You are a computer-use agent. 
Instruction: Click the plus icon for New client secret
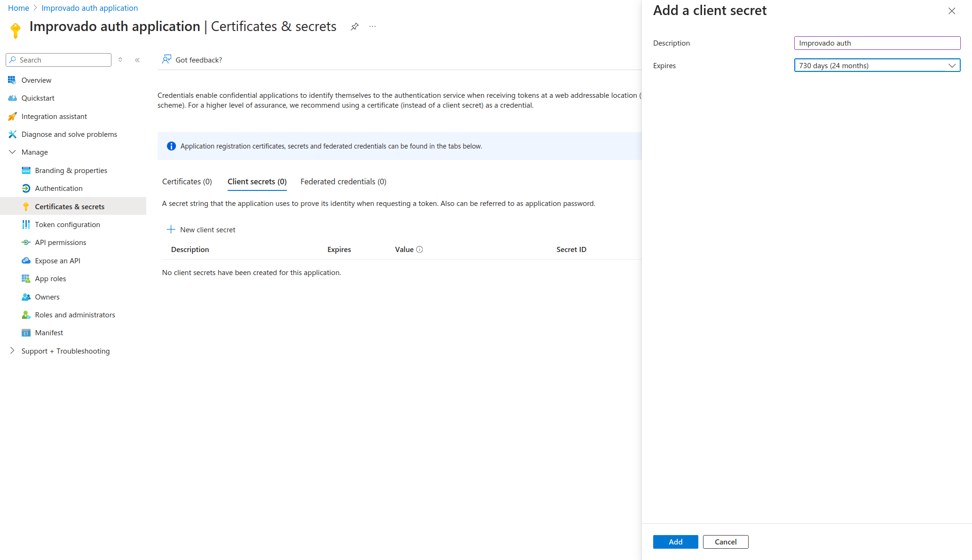(x=171, y=229)
